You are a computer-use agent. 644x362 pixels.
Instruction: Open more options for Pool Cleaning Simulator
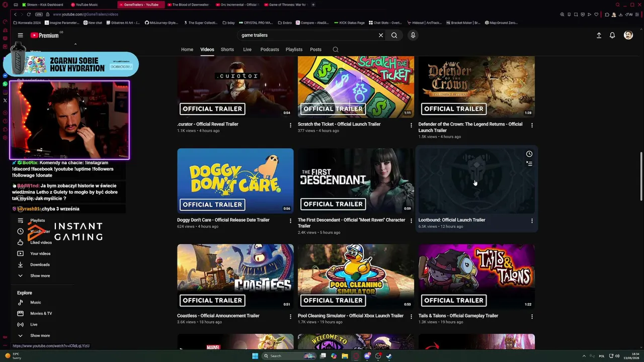coord(411,317)
